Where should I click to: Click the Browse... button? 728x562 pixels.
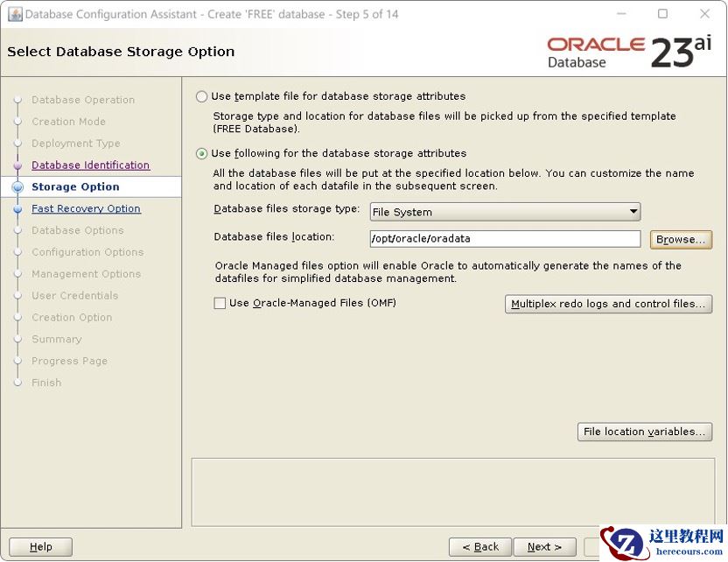click(x=681, y=240)
